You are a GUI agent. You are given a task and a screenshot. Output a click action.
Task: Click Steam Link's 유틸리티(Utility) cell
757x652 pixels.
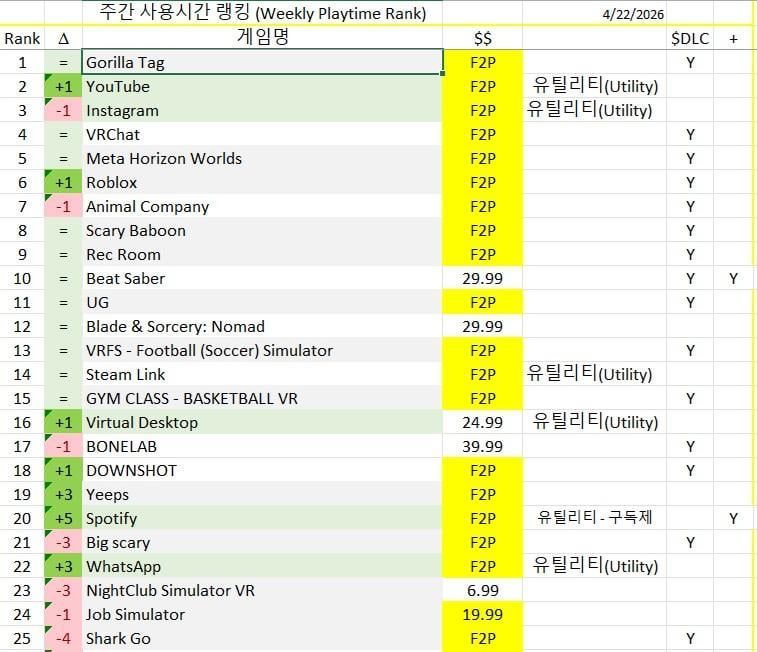[x=594, y=375]
